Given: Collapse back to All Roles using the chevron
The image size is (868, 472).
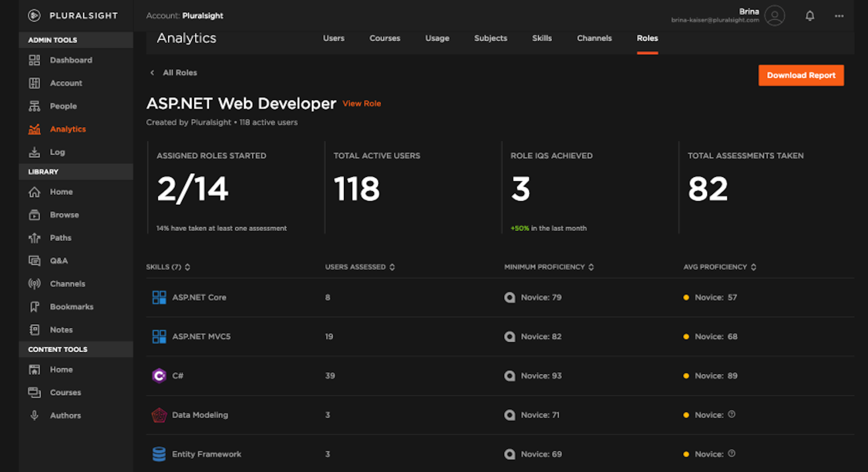Looking at the screenshot, I should tap(152, 72).
